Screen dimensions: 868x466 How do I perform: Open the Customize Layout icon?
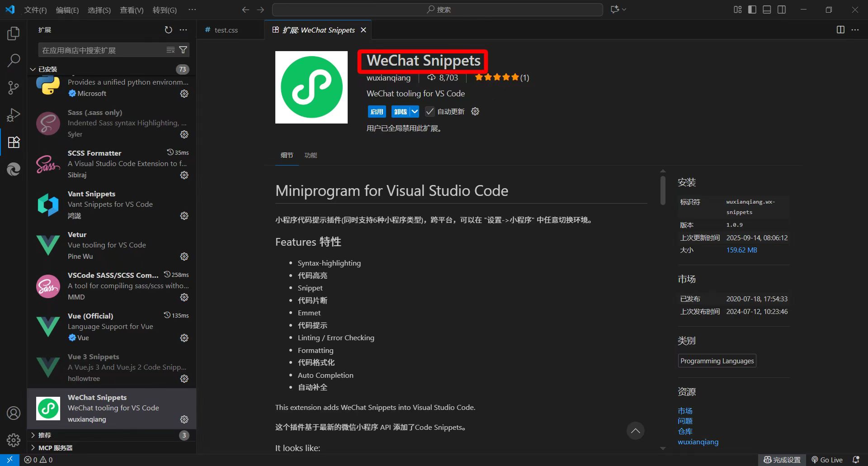(738, 10)
